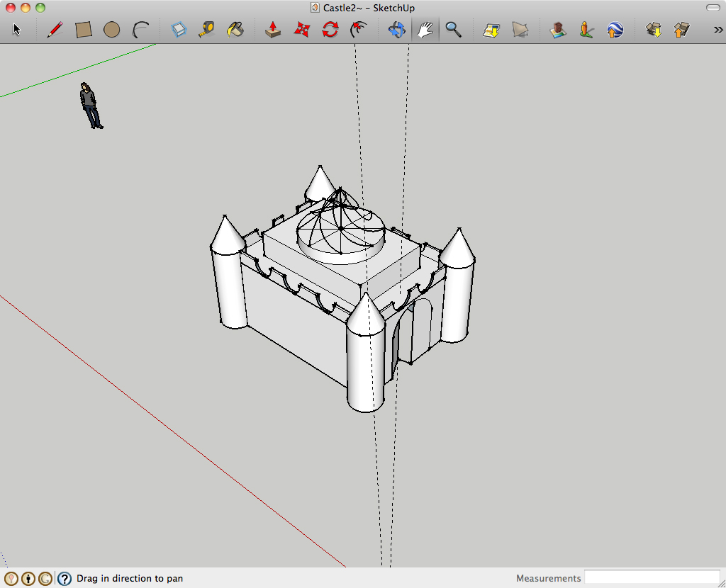Select the arrow Select tool
Screen dimensions: 726x588
[18, 30]
